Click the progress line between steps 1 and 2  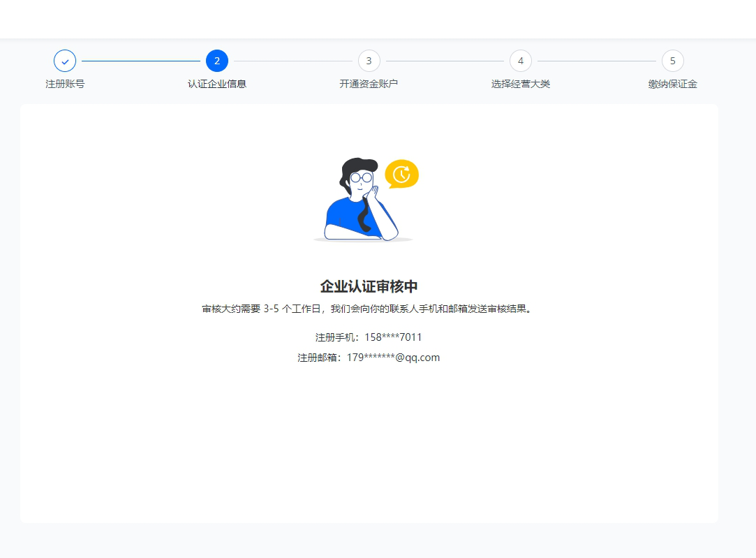tap(141, 61)
